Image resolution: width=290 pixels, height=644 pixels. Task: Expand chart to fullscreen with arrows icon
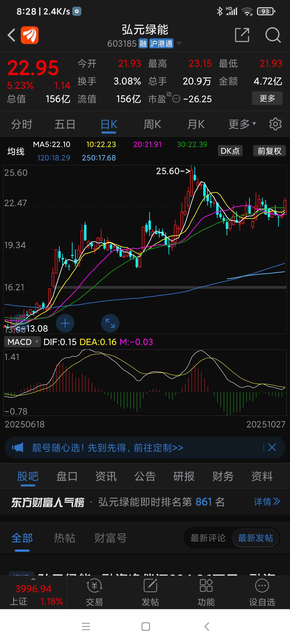pyautogui.click(x=110, y=323)
